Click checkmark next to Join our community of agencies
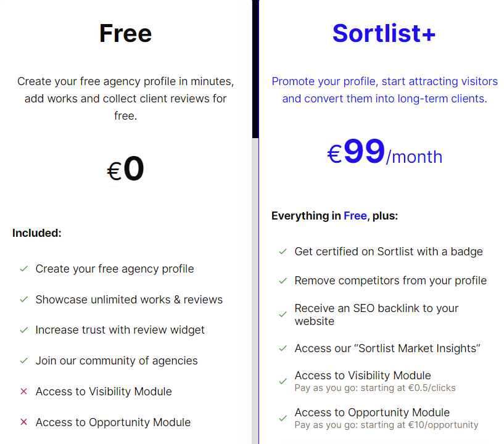 pos(24,361)
